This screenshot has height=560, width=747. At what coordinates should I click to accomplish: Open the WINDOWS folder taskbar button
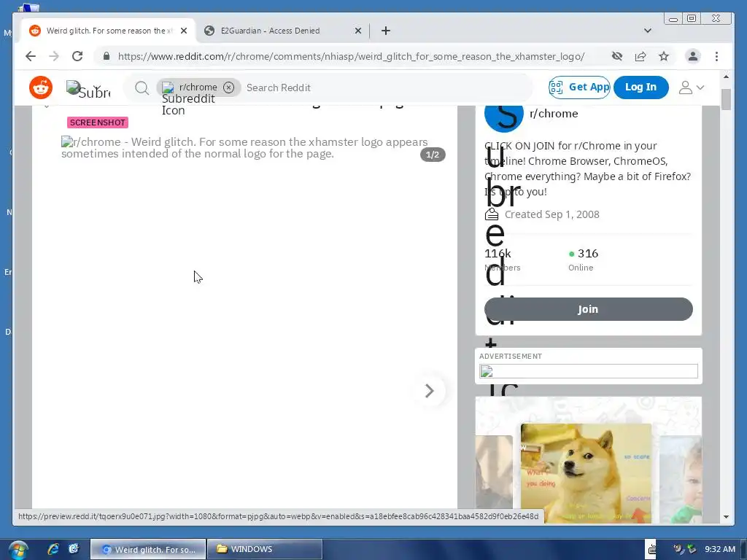[x=265, y=549]
